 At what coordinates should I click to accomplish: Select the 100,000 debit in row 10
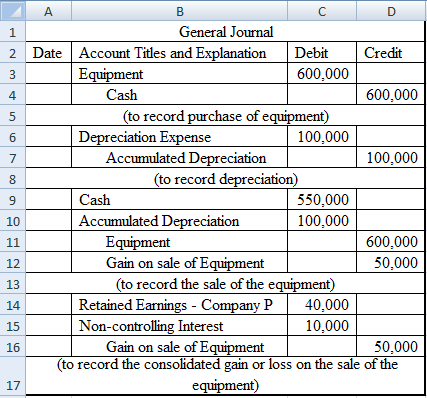(x=322, y=221)
